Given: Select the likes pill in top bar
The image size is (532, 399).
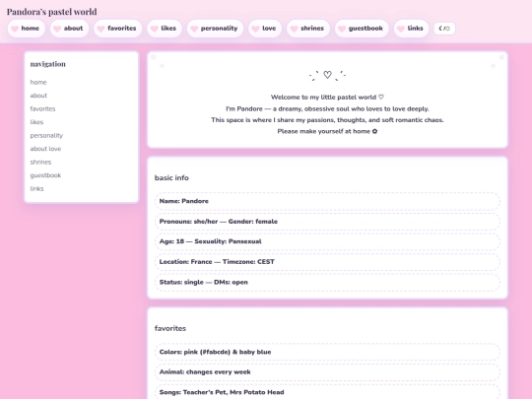Looking at the screenshot, I should (165, 29).
